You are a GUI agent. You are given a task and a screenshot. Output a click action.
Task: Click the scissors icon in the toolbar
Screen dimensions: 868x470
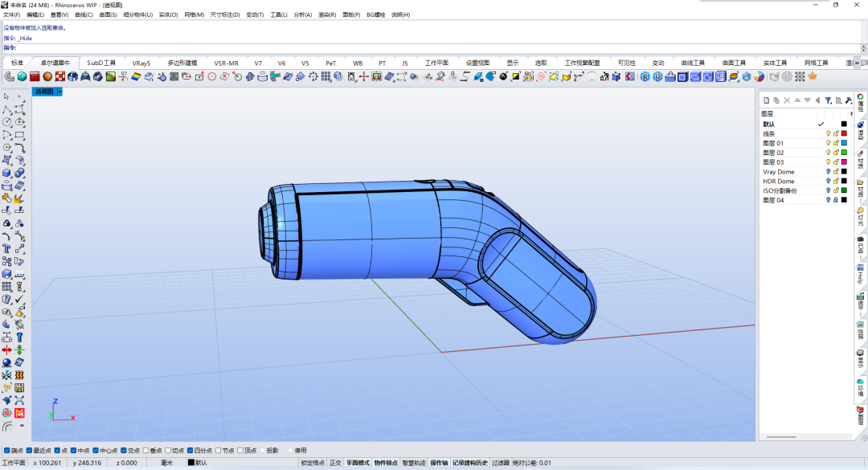click(123, 76)
